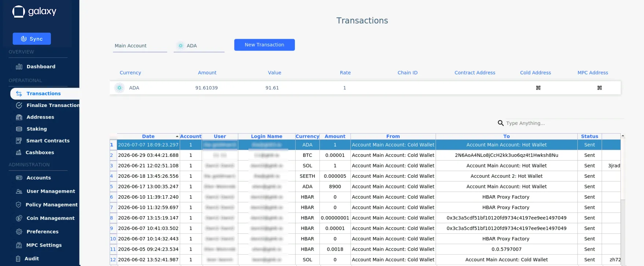Show the MPC Address QR code

(600, 88)
